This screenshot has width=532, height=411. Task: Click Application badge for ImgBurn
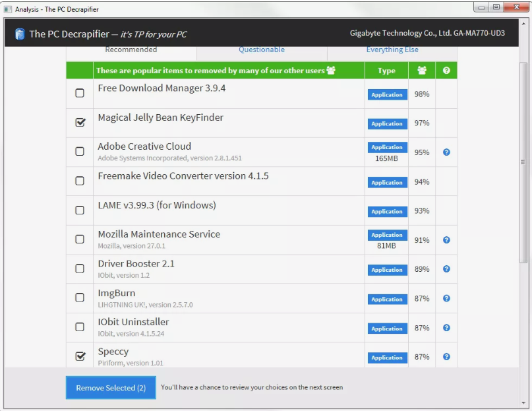click(387, 300)
